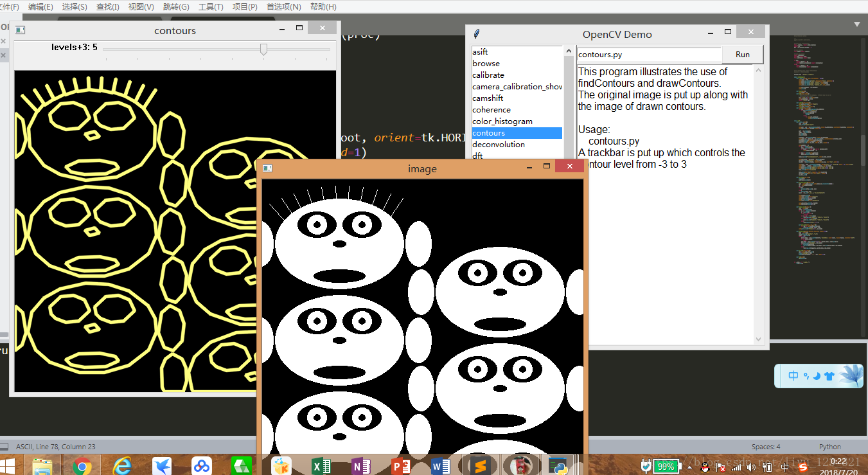Open QQ penguin tray icon

point(704,467)
